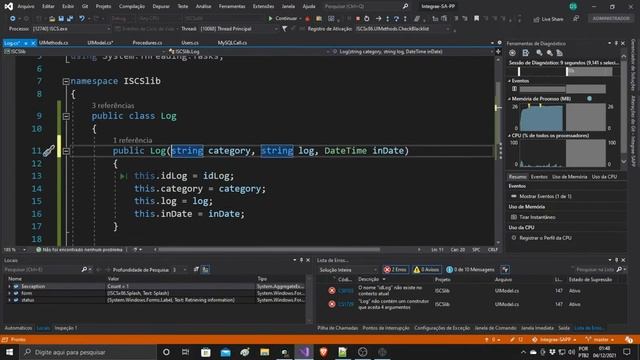The image size is (640, 360).
Task: Click the Live Share icon
Action: tap(536, 19)
